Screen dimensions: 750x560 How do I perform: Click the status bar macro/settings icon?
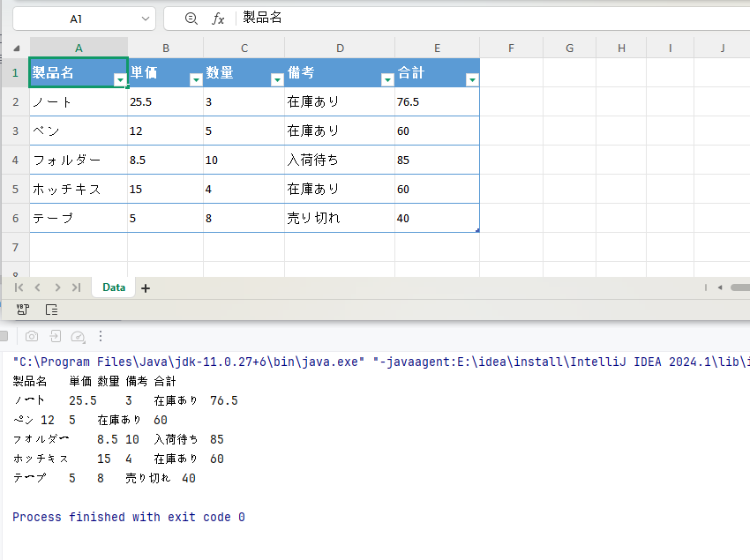pyautogui.click(x=22, y=310)
